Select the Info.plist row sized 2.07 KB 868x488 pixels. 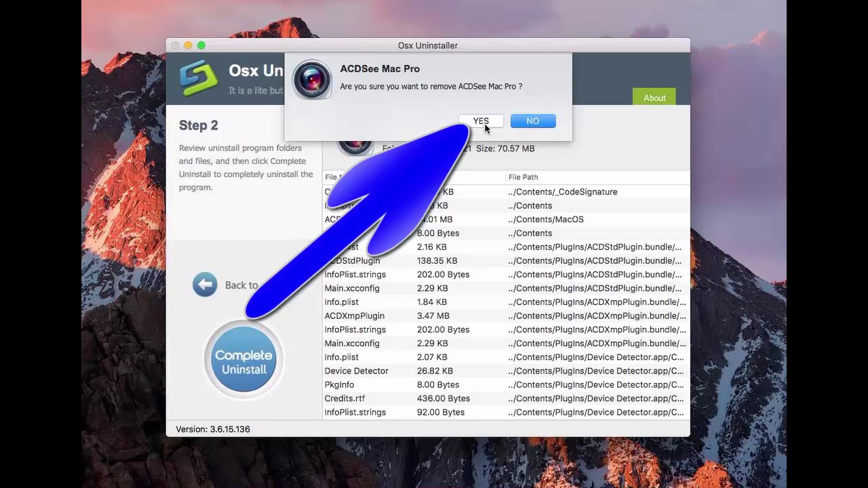coord(506,357)
